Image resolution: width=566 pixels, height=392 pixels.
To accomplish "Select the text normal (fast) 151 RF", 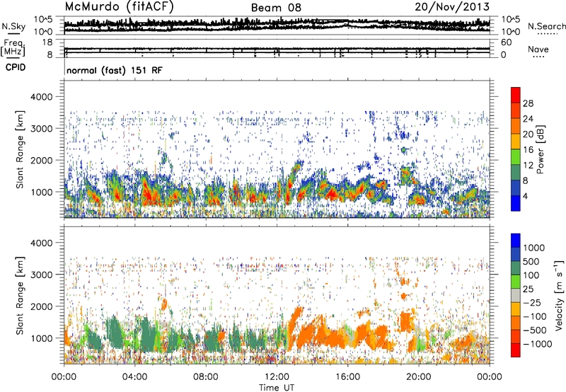I will click(115, 70).
